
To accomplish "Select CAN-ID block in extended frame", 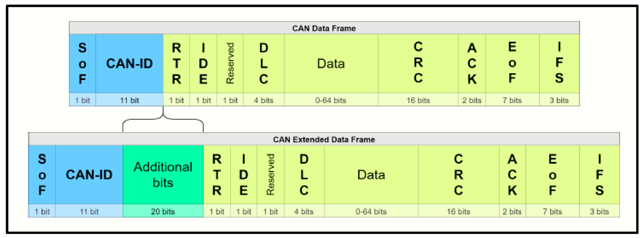I will (x=89, y=175).
